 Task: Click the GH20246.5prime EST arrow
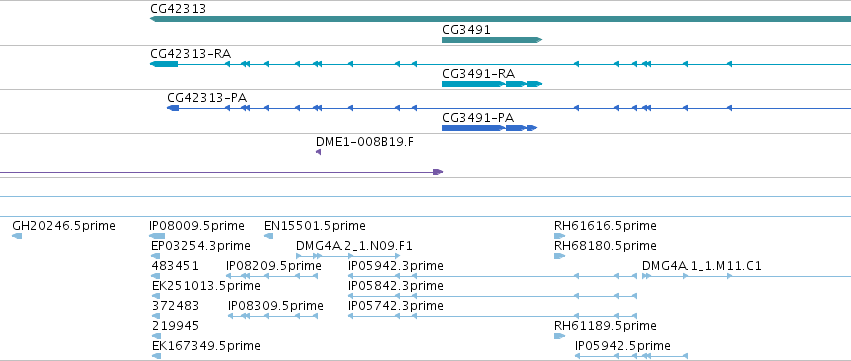point(17,236)
